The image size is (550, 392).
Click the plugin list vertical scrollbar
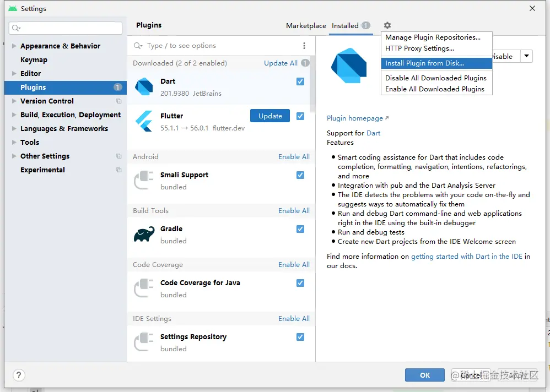click(312, 84)
